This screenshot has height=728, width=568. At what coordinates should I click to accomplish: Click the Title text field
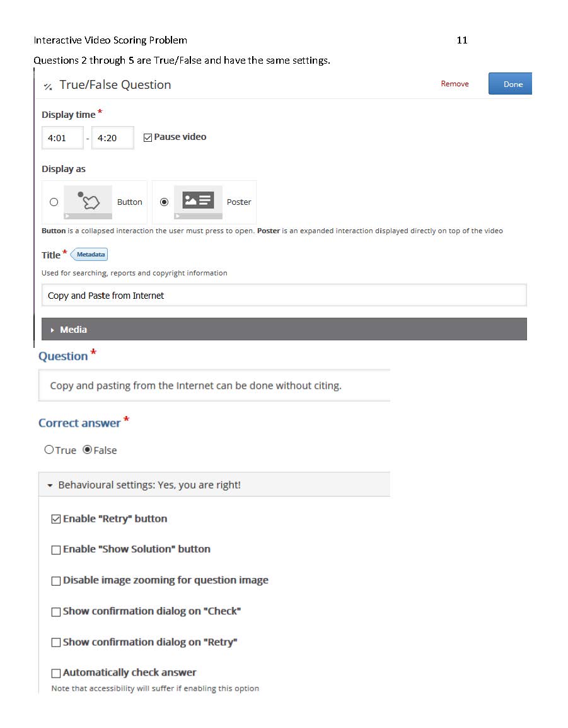pyautogui.click(x=284, y=295)
